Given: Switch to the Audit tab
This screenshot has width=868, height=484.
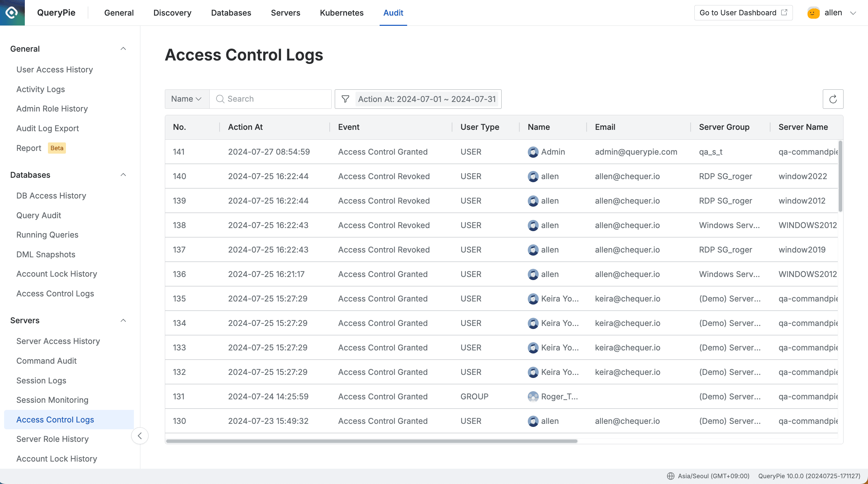Looking at the screenshot, I should click(393, 13).
